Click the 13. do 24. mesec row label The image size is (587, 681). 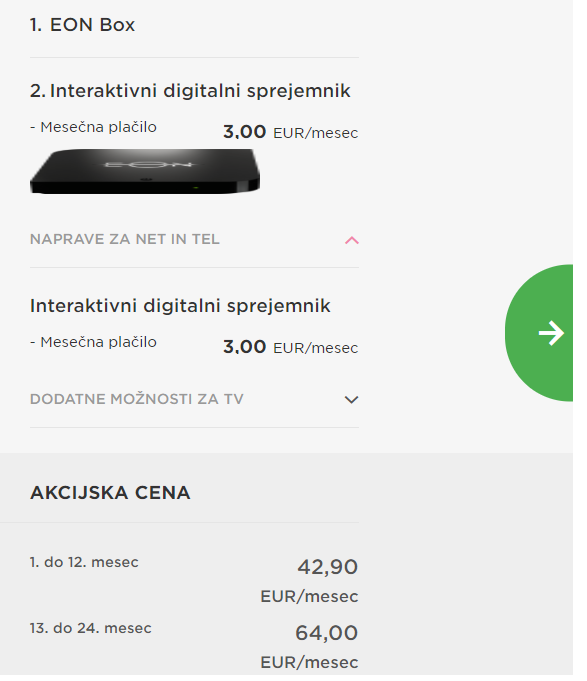pos(91,628)
